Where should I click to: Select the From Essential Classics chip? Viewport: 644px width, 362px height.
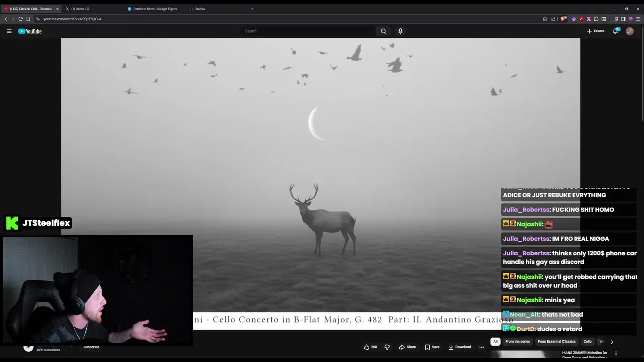tap(556, 342)
